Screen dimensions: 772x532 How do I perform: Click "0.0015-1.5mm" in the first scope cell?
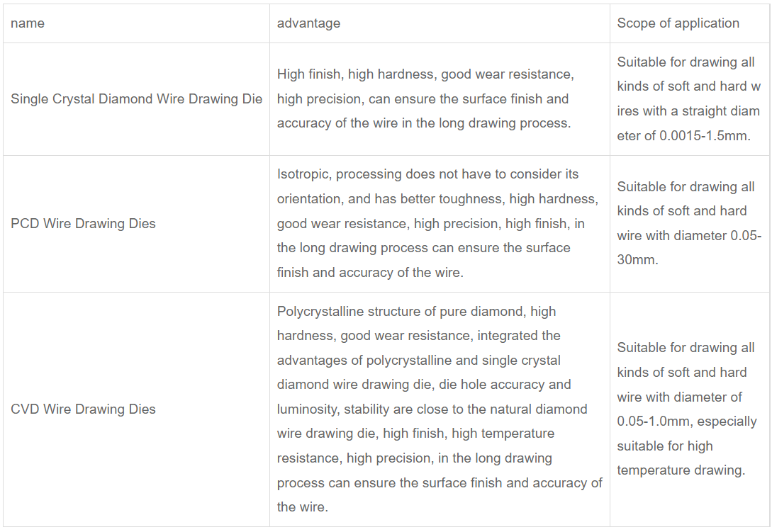pos(704,136)
